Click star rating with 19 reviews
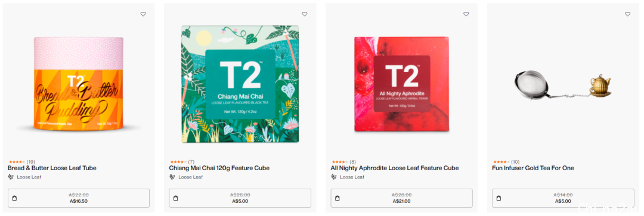 pos(17,162)
